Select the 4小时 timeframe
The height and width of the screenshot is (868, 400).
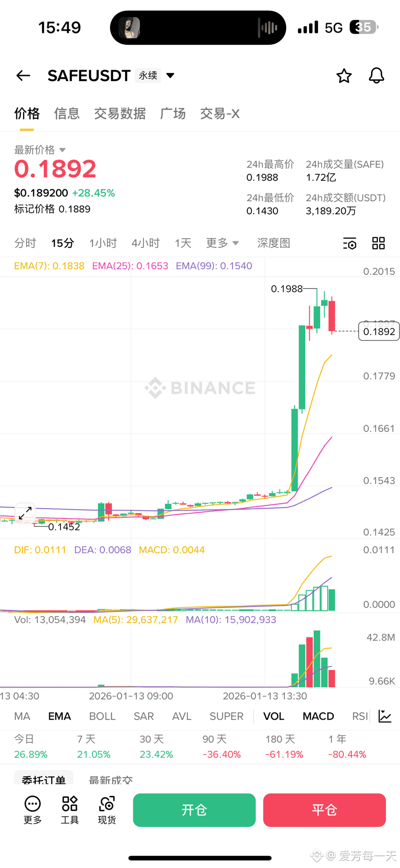(x=145, y=243)
